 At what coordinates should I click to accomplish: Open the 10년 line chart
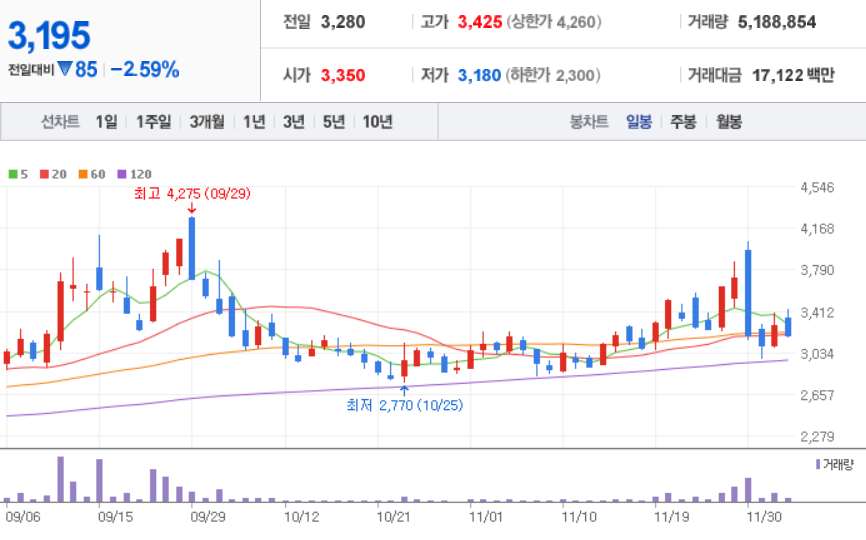click(377, 121)
